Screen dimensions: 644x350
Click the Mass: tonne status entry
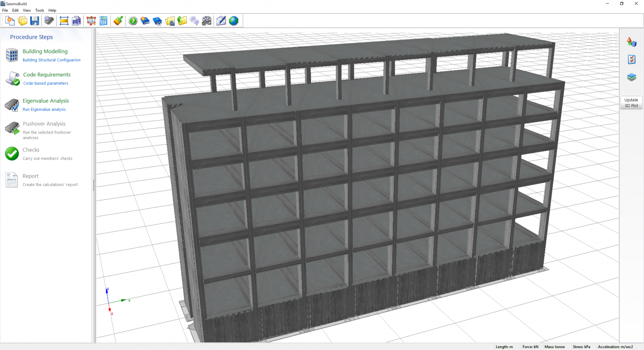point(555,347)
